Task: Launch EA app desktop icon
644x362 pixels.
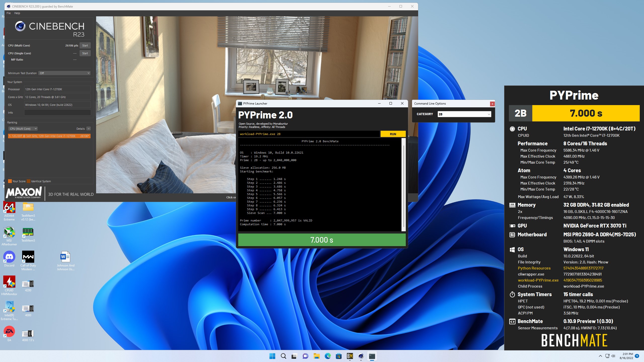Action: [9, 334]
